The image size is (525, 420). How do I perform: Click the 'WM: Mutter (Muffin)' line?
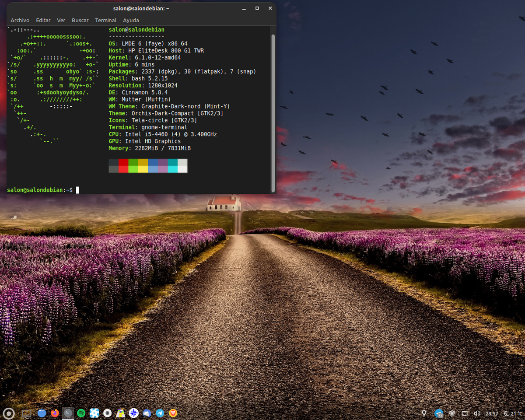[x=140, y=99]
